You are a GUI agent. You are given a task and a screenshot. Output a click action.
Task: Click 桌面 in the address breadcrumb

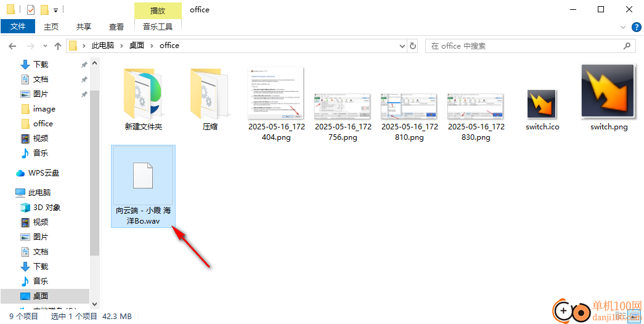137,46
